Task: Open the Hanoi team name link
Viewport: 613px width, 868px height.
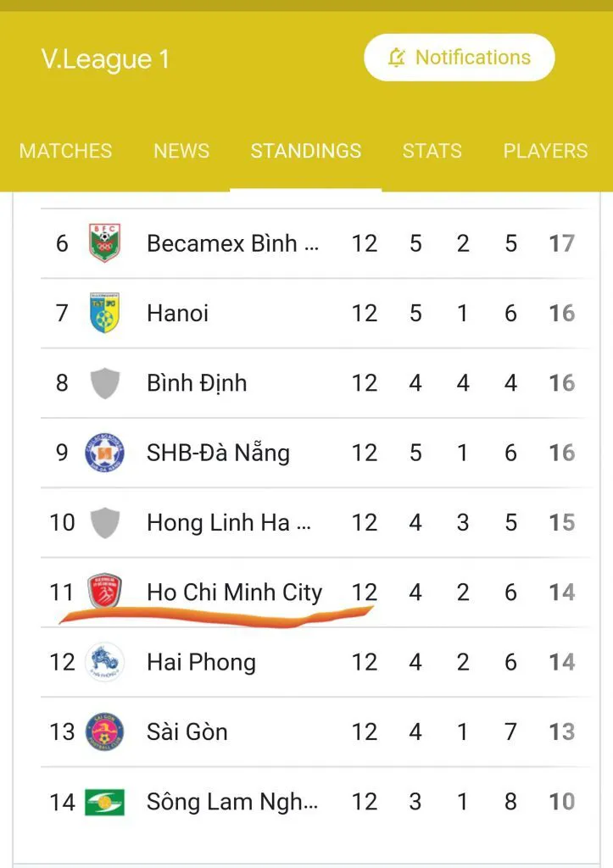Action: 178,313
